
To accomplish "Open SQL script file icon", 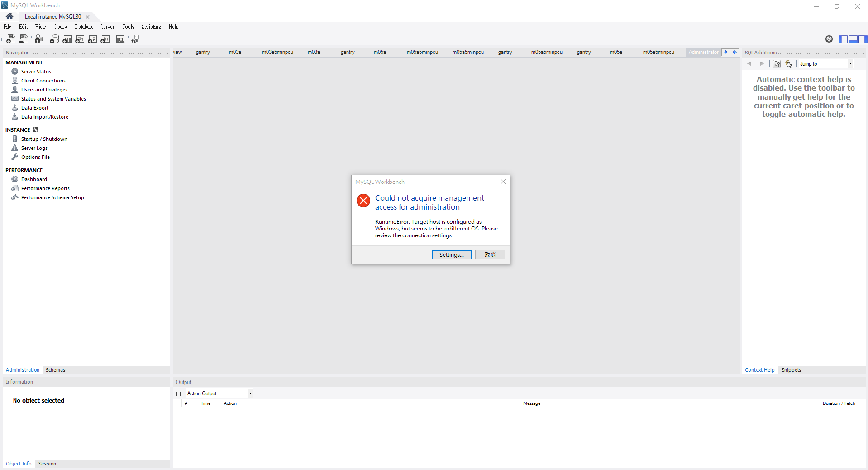I will [x=24, y=39].
